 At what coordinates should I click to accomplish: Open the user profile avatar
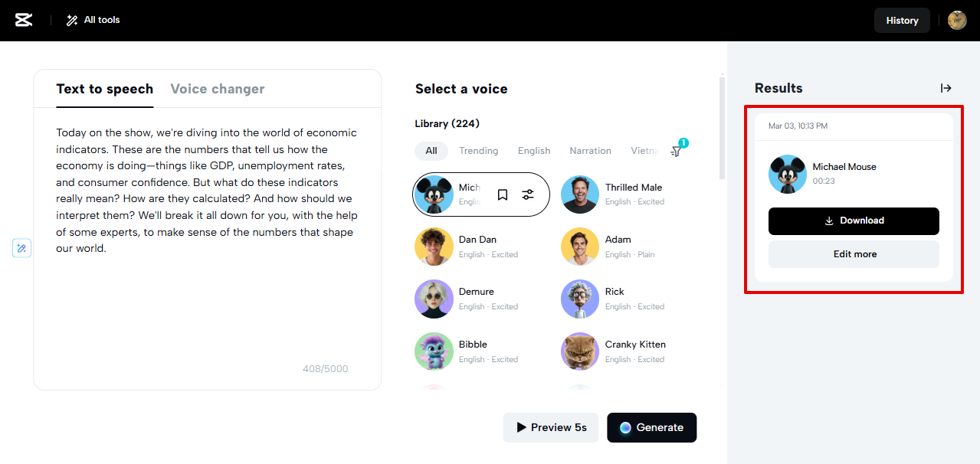(957, 21)
